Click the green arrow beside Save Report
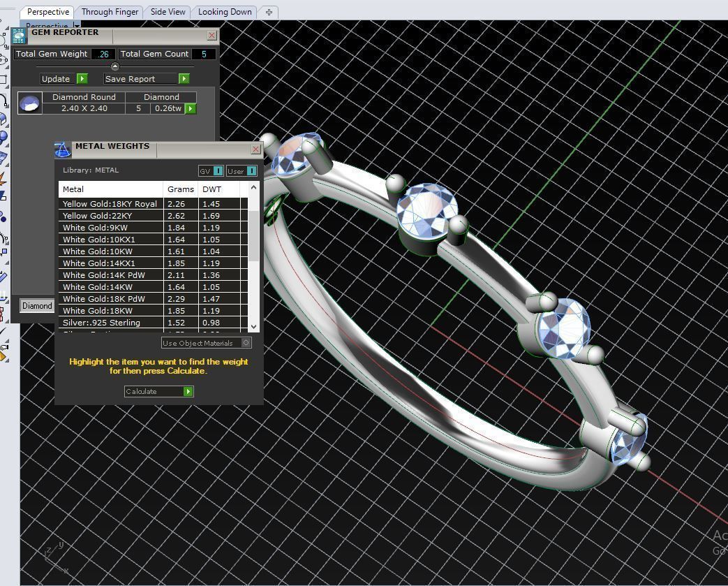The width and height of the screenshot is (728, 586). coord(184,78)
